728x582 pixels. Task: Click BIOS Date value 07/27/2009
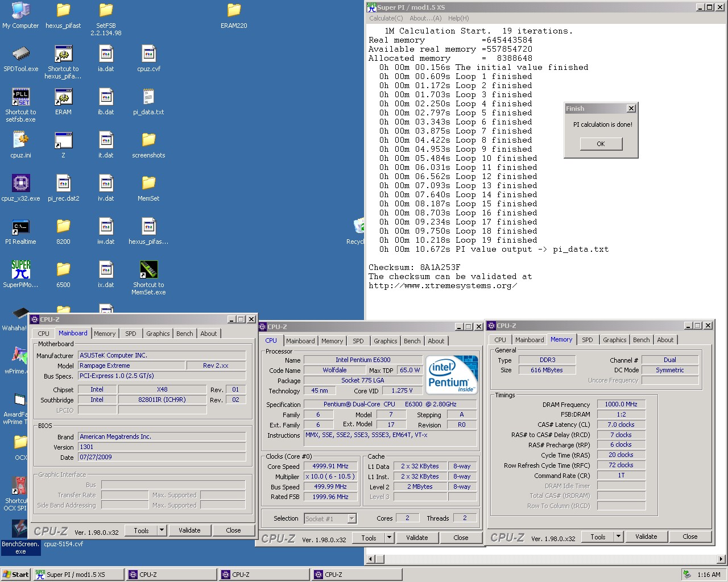pos(162,457)
